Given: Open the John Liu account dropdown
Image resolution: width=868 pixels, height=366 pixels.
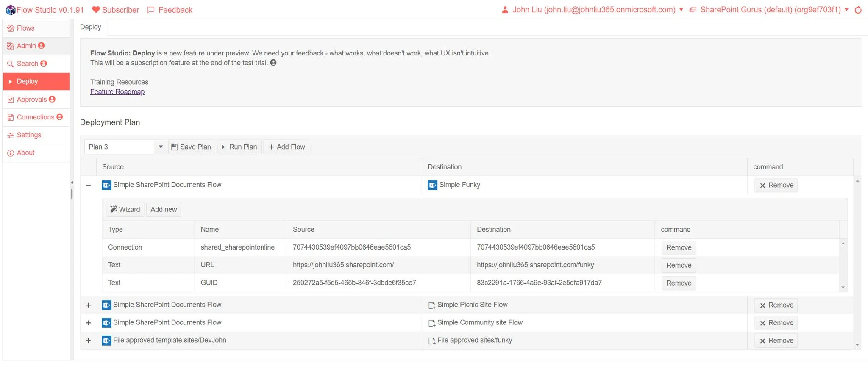Looking at the screenshot, I should (x=681, y=10).
